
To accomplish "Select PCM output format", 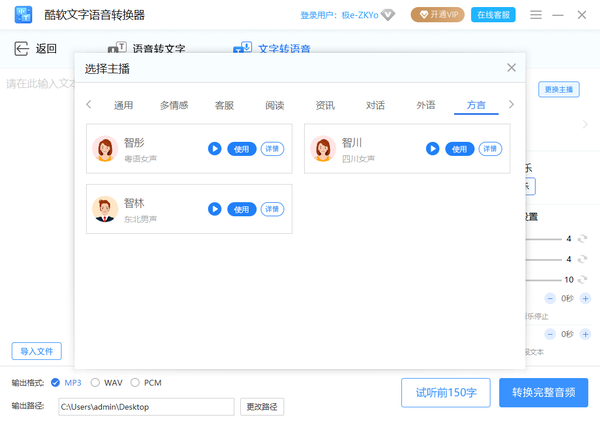I will pos(135,382).
